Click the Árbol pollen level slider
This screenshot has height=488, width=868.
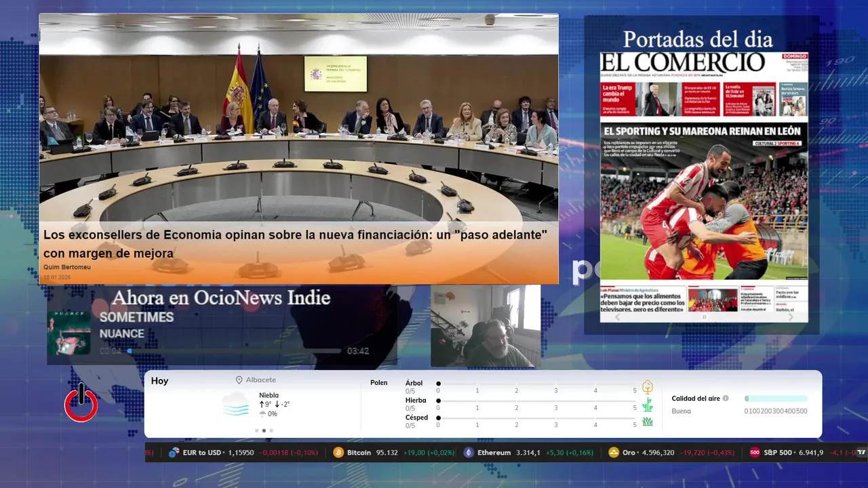point(536,384)
